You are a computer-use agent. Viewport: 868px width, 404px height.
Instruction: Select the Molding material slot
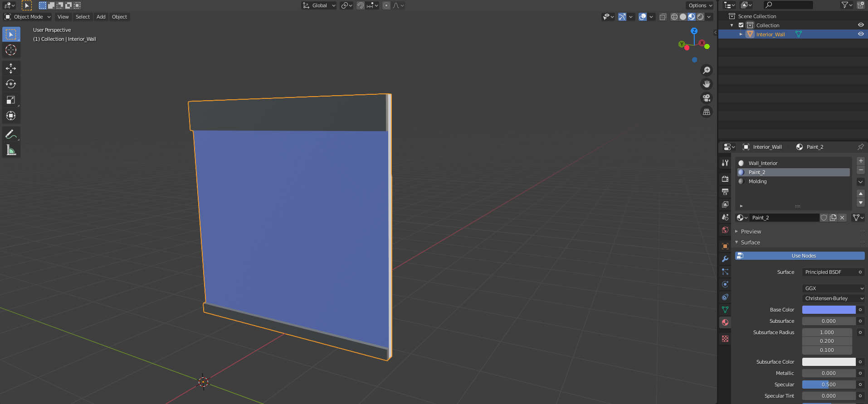pos(793,181)
